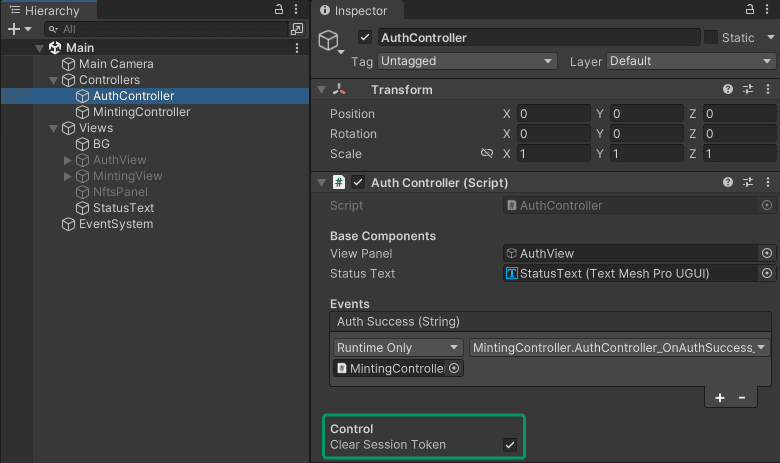Viewport: 780px width, 463px height.
Task: Switch to the Inspector tab
Action: pyautogui.click(x=359, y=11)
